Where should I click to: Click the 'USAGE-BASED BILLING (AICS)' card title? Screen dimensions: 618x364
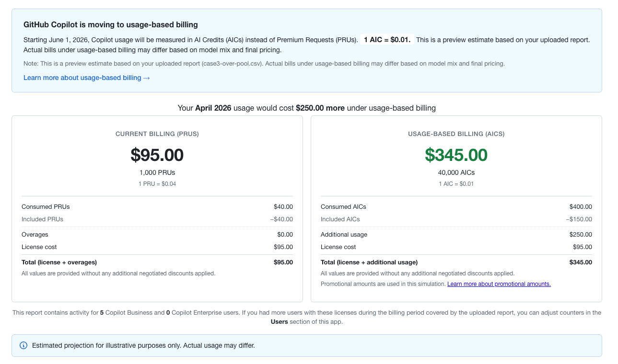[x=456, y=134]
